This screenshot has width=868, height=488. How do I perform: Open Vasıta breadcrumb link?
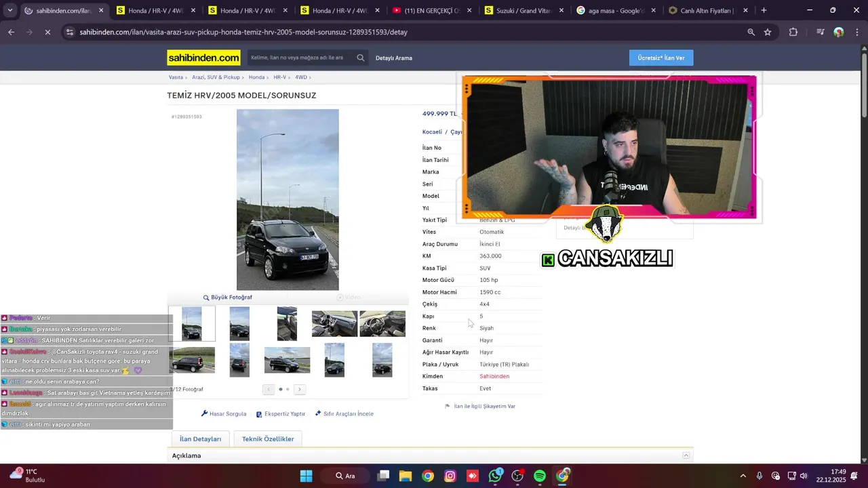point(176,77)
